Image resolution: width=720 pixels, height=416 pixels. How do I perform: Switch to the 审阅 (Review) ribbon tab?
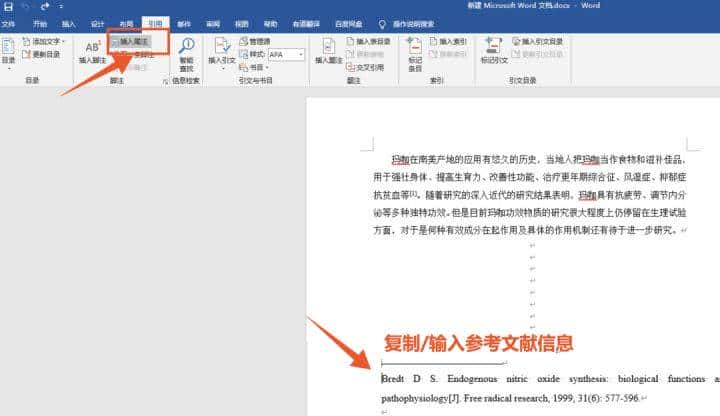coord(213,24)
